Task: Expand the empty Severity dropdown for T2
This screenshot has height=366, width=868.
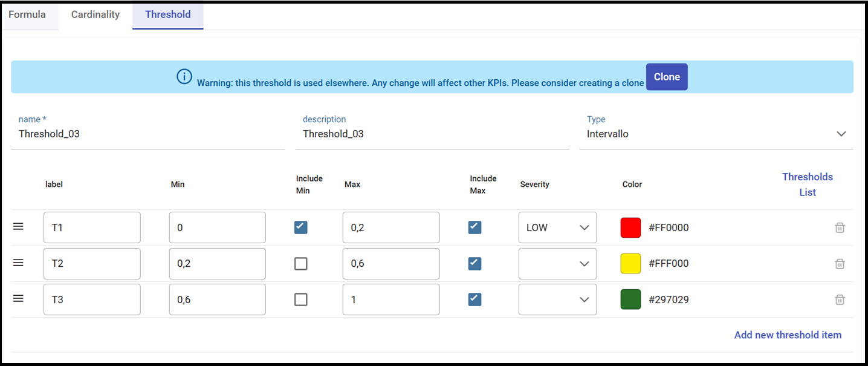Action: (557, 264)
